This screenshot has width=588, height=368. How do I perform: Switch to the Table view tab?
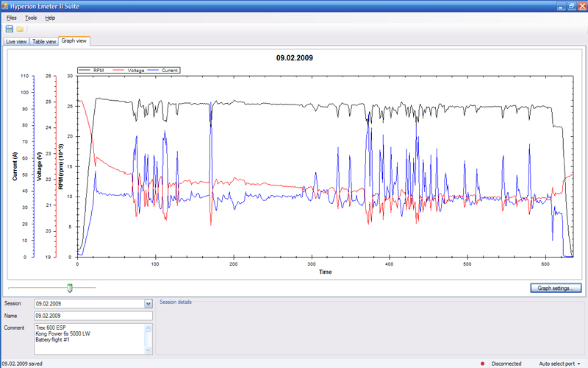(44, 41)
